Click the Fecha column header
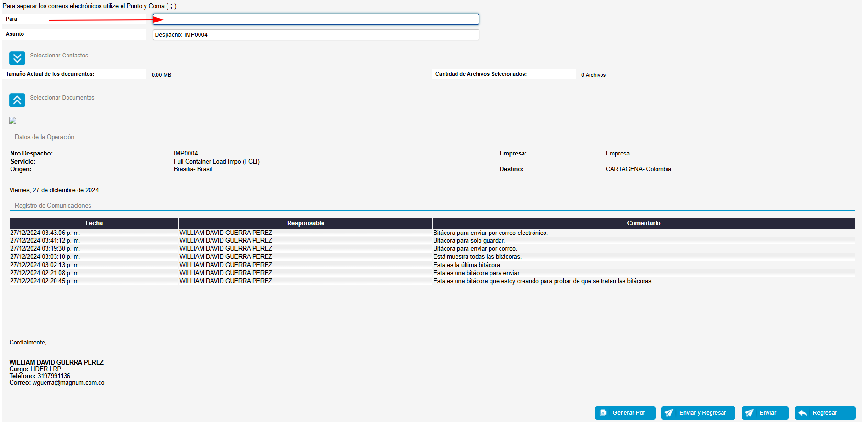 [94, 223]
